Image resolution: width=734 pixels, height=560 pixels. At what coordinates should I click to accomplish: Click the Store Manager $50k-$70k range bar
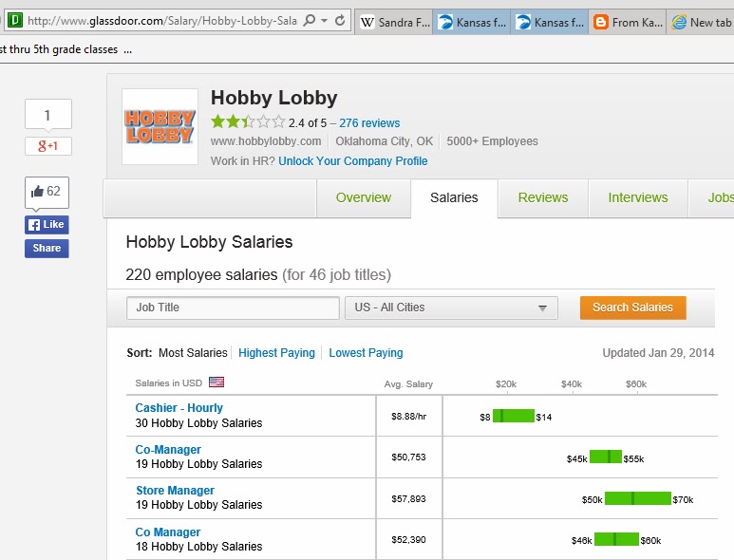[637, 498]
